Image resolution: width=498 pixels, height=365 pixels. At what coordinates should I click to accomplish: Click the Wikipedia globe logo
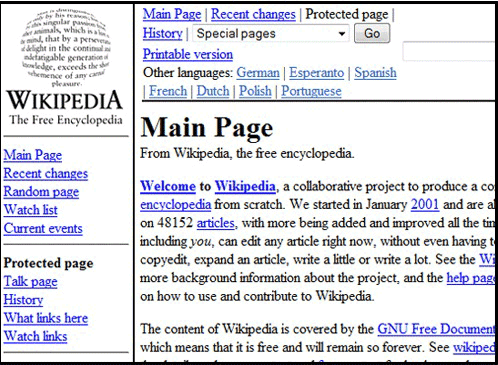point(66,47)
